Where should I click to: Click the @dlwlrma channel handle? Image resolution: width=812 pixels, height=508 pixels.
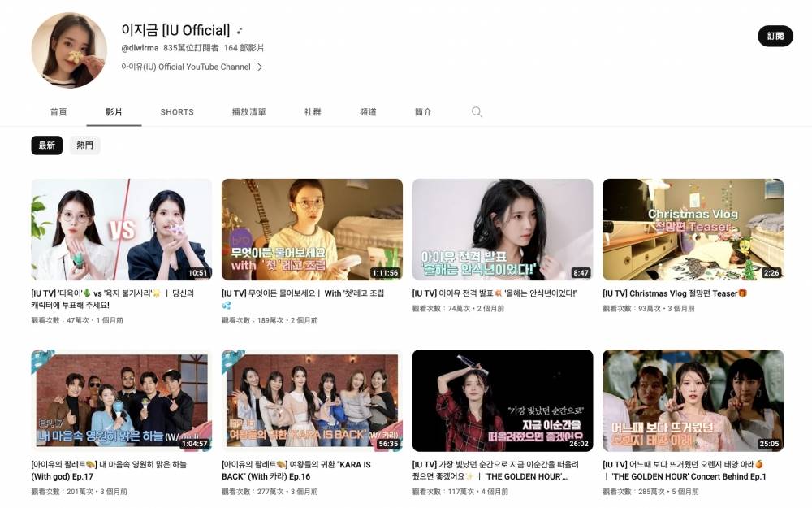pyautogui.click(x=140, y=48)
